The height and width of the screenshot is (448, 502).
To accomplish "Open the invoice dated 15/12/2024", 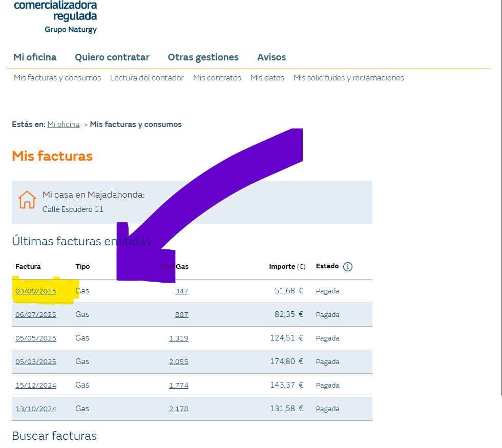I will pos(36,386).
